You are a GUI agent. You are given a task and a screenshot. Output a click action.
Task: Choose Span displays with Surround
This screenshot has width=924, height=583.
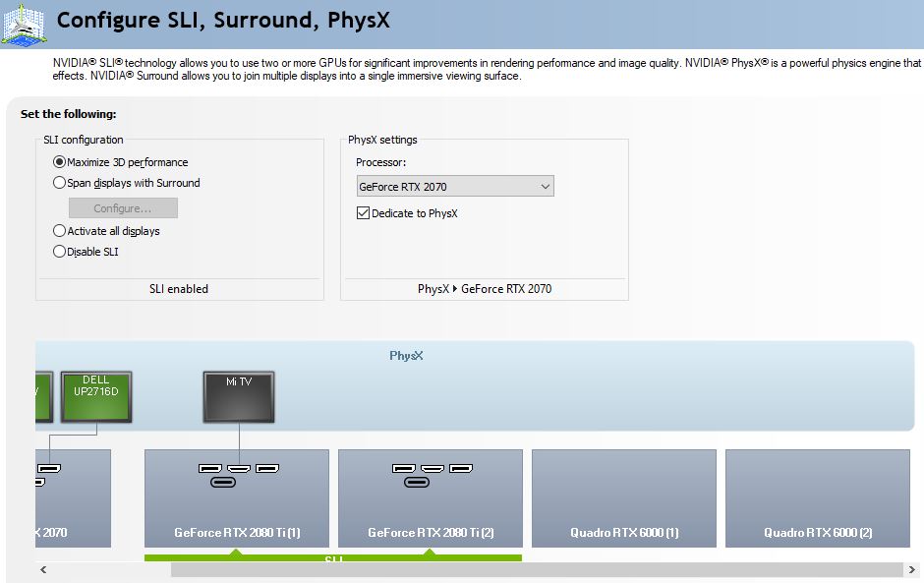126,183
